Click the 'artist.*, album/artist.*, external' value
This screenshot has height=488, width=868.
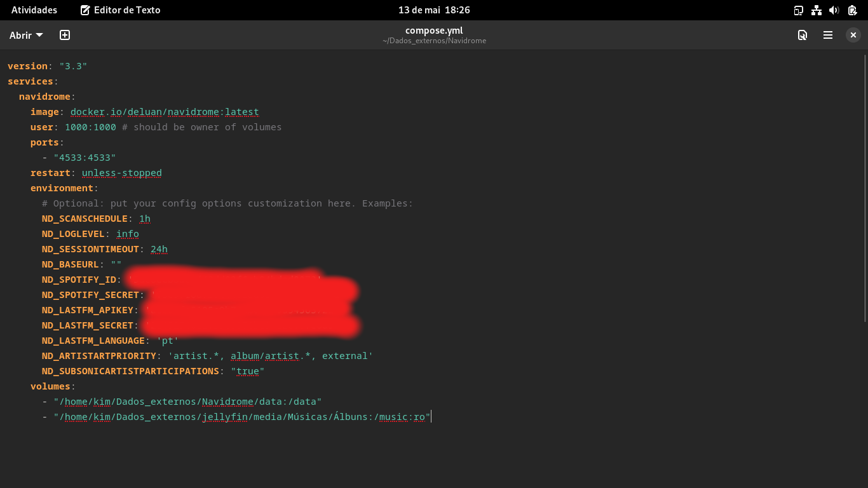pos(271,356)
